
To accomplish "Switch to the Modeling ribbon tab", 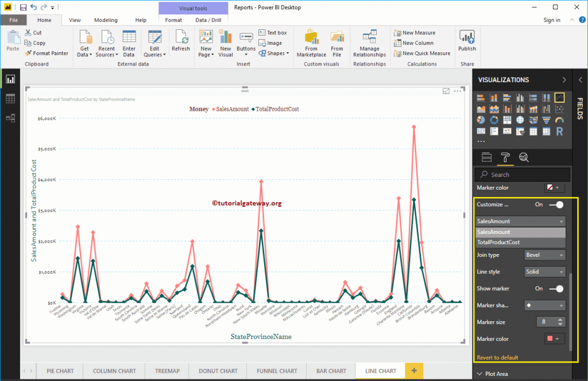I will [x=106, y=20].
